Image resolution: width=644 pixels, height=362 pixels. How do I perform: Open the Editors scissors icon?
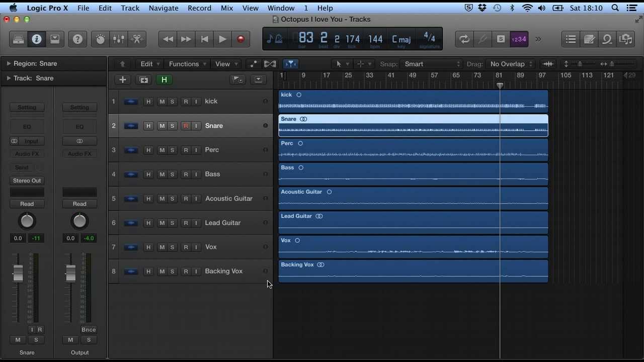137,39
